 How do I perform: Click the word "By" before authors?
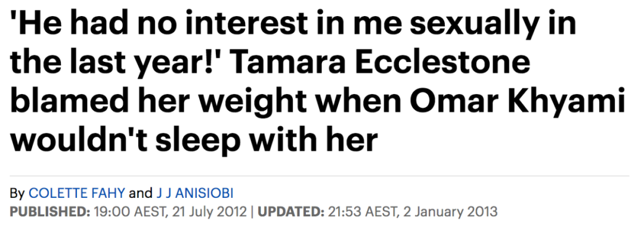[17, 193]
